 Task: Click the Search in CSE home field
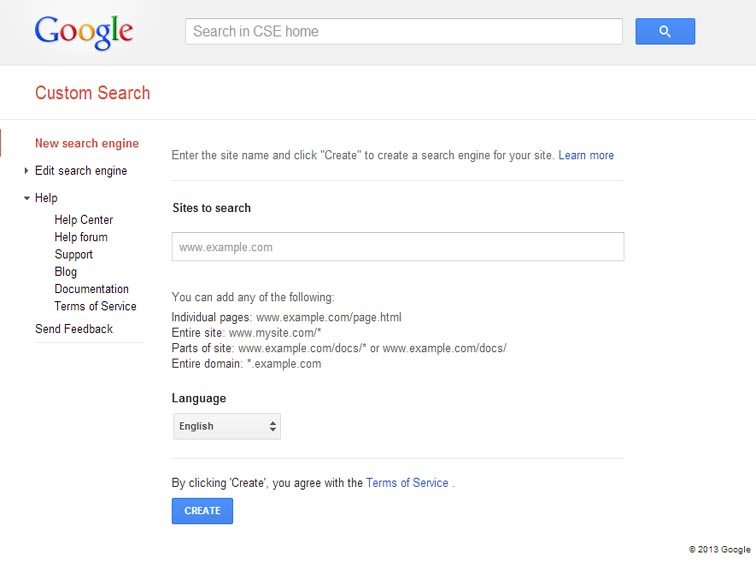pyautogui.click(x=404, y=31)
